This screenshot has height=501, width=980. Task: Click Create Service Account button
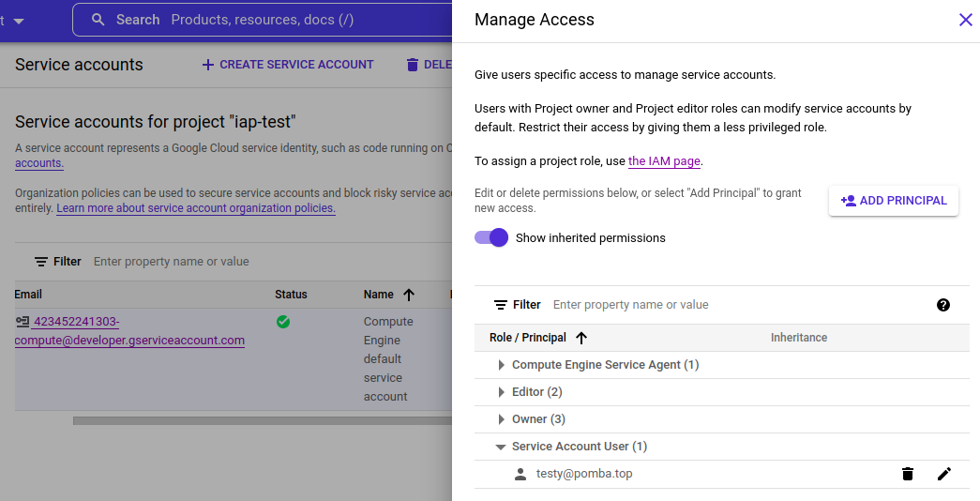coord(287,65)
